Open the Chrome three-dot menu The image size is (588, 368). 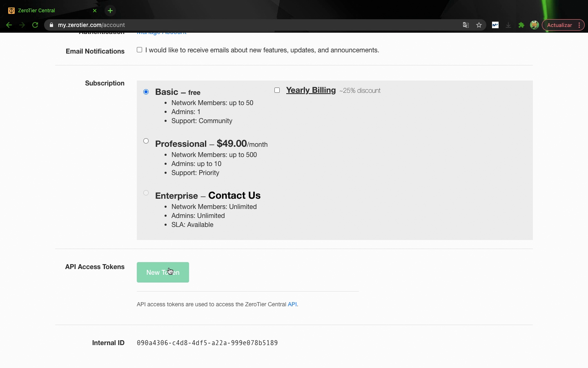click(x=579, y=25)
